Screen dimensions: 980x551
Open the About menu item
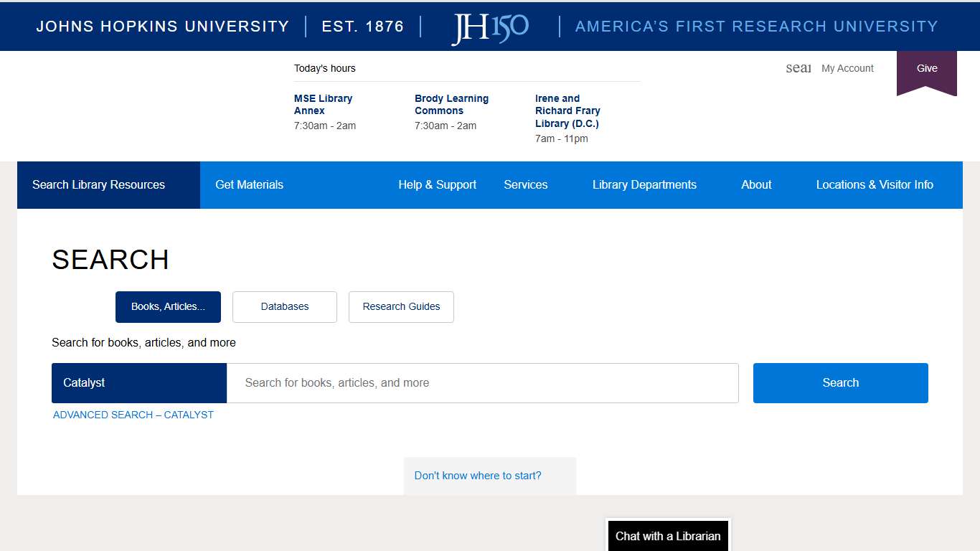click(756, 185)
